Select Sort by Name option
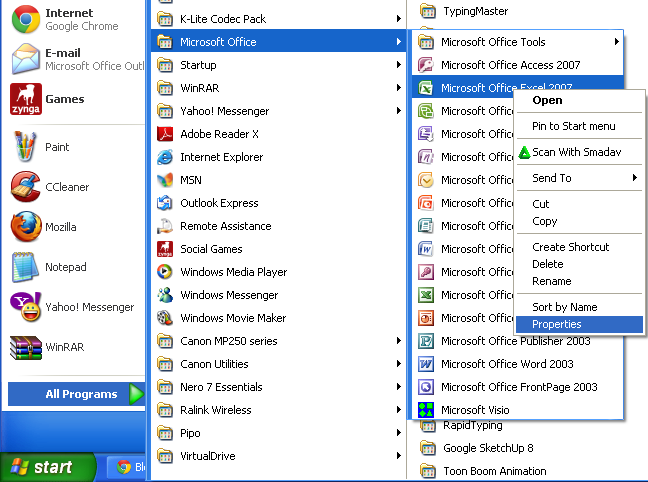Image resolution: width=648 pixels, height=482 pixels. click(579, 307)
